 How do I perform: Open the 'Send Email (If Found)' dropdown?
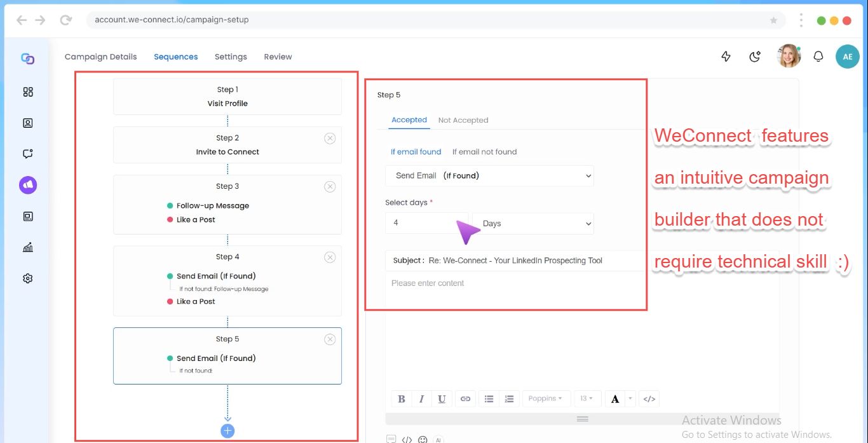tap(489, 175)
